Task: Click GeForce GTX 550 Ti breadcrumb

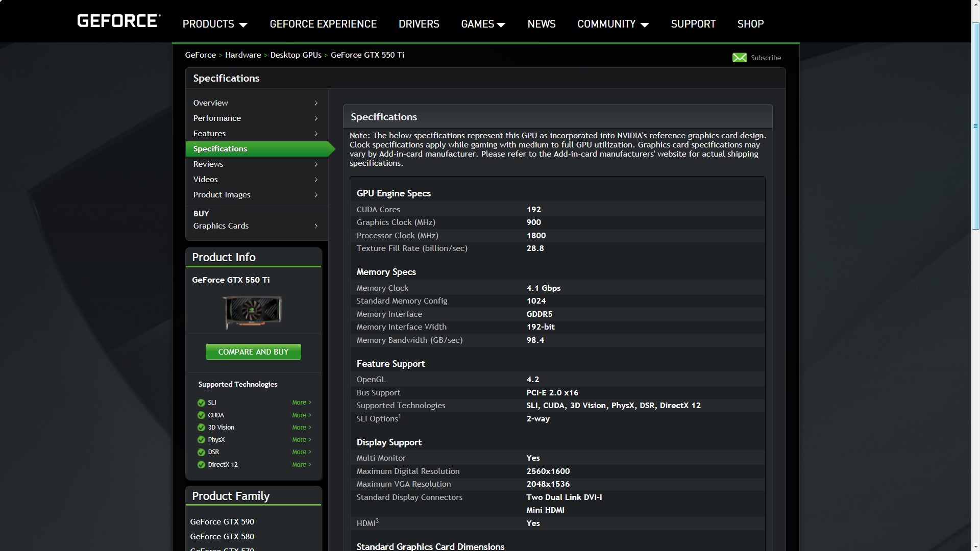Action: (x=367, y=55)
